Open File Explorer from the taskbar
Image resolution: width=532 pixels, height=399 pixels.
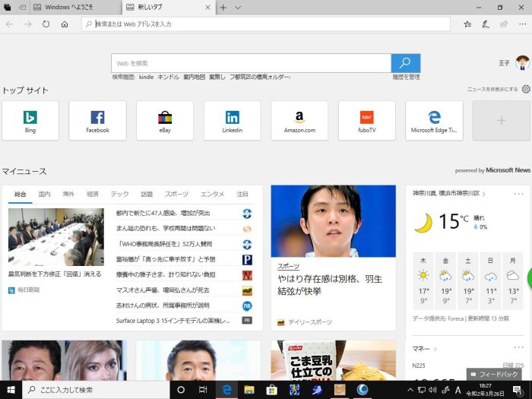249,390
